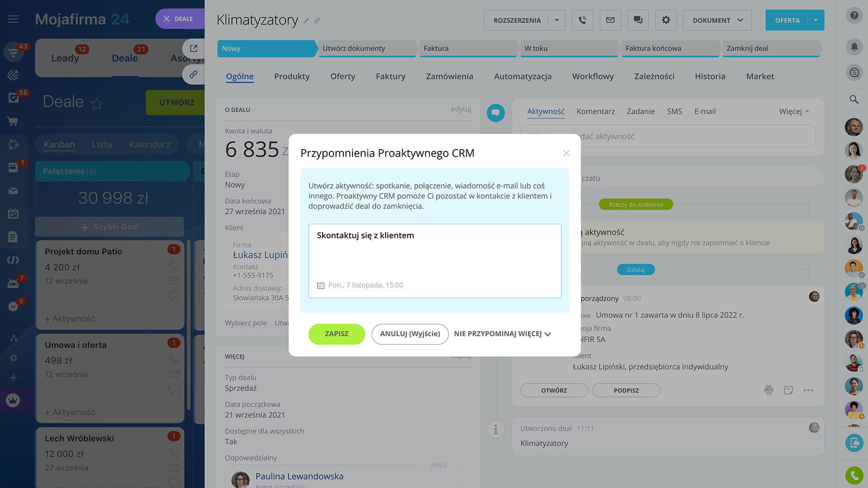Click the phone call icon in header
Viewport: 868px width, 488px height.
click(x=582, y=20)
